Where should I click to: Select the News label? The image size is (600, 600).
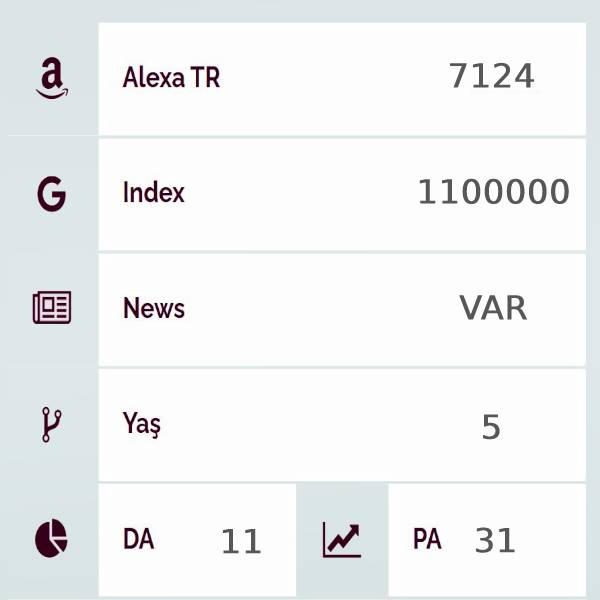click(154, 308)
